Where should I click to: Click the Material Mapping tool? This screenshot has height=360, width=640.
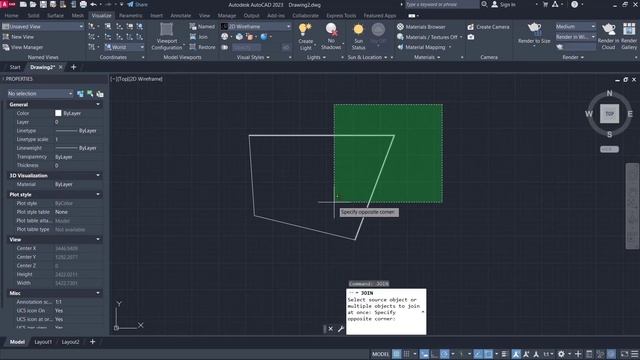pos(421,47)
